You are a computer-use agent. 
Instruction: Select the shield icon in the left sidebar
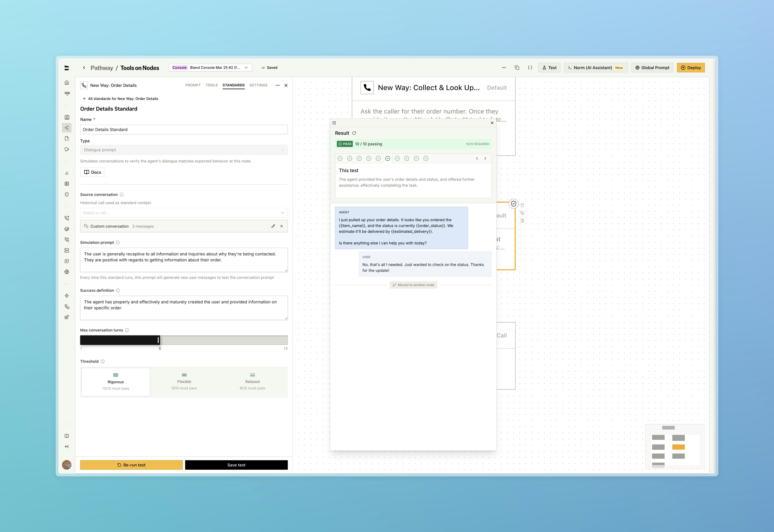[67, 194]
